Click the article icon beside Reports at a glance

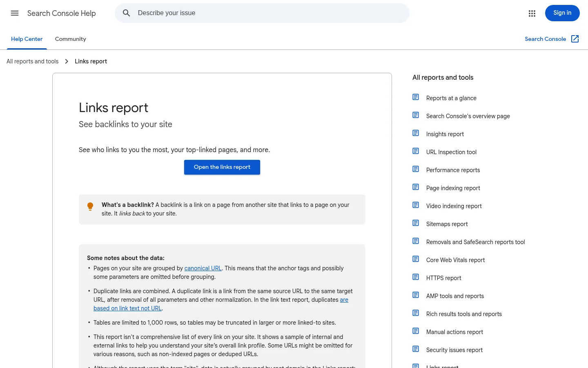pyautogui.click(x=416, y=97)
